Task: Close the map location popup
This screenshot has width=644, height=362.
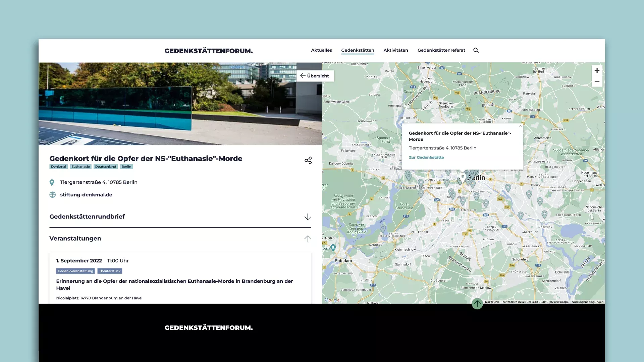Action: pos(521,126)
